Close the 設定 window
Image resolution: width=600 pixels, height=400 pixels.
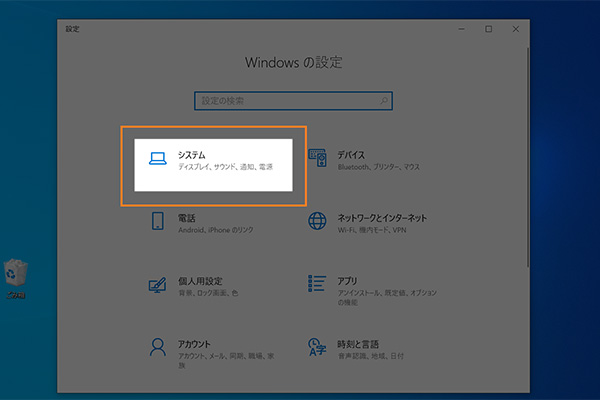[x=516, y=29]
